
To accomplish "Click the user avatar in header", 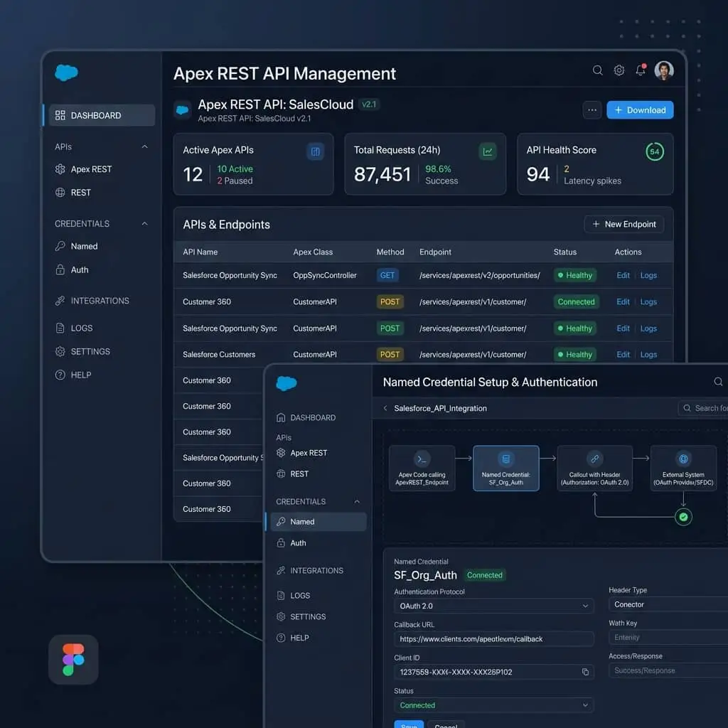I will pyautogui.click(x=664, y=70).
